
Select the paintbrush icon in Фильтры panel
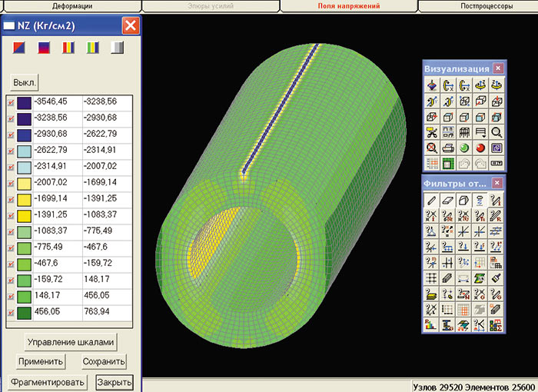pyautogui.click(x=496, y=278)
